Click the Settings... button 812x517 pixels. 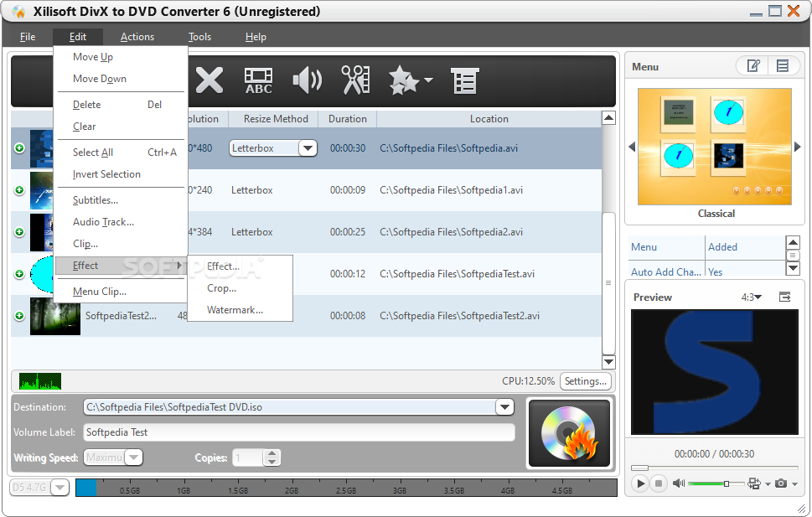(585, 381)
